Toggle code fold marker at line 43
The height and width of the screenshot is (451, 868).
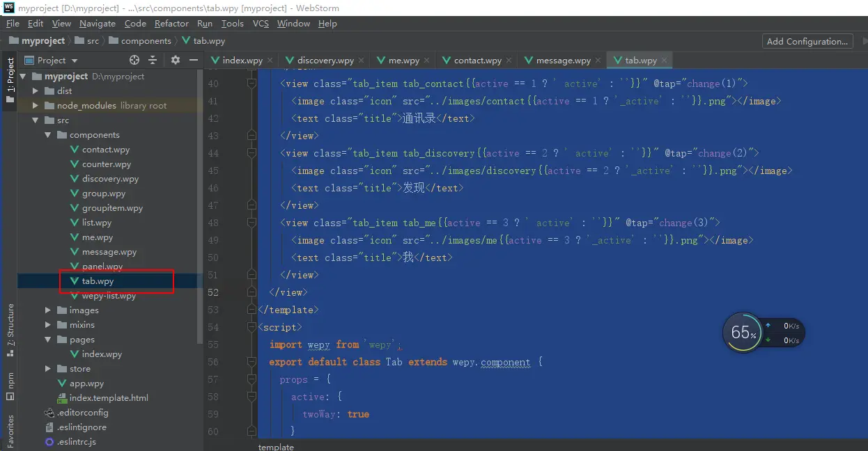point(252,136)
